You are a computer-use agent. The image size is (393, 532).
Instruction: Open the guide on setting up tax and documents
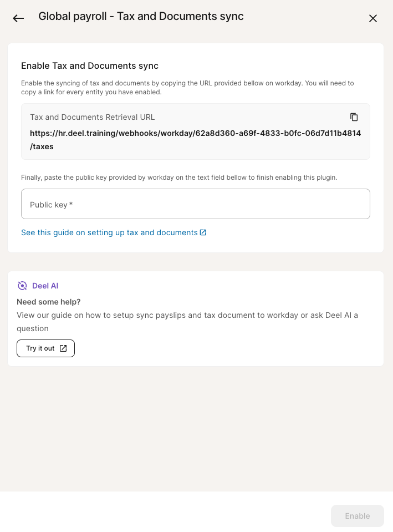(x=109, y=232)
